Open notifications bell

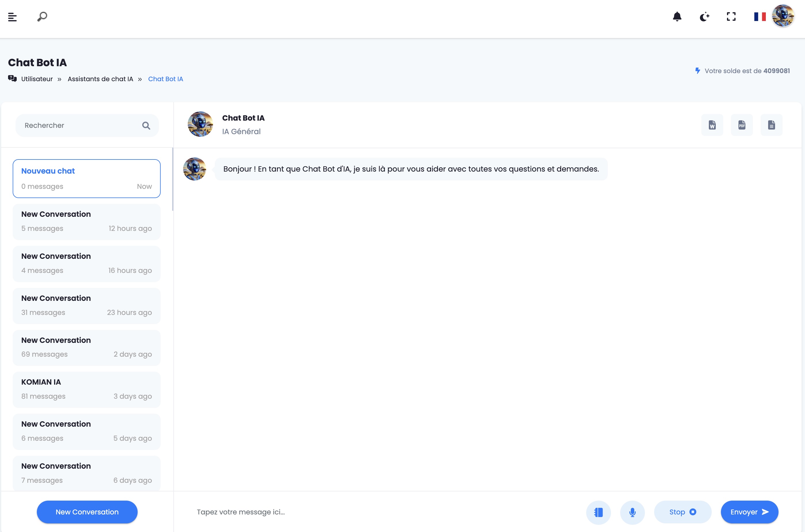pos(677,17)
